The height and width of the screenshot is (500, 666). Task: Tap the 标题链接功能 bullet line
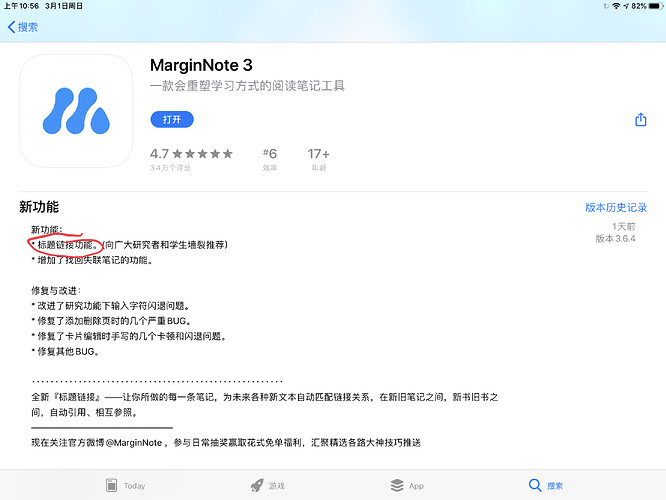point(130,245)
